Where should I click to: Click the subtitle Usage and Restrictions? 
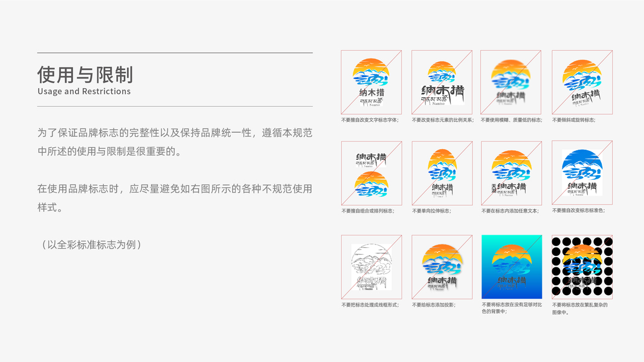[x=84, y=92]
